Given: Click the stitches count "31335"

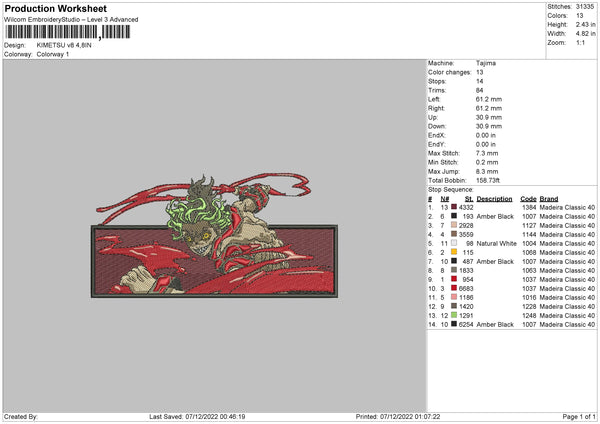Looking at the screenshot, I should [x=585, y=7].
